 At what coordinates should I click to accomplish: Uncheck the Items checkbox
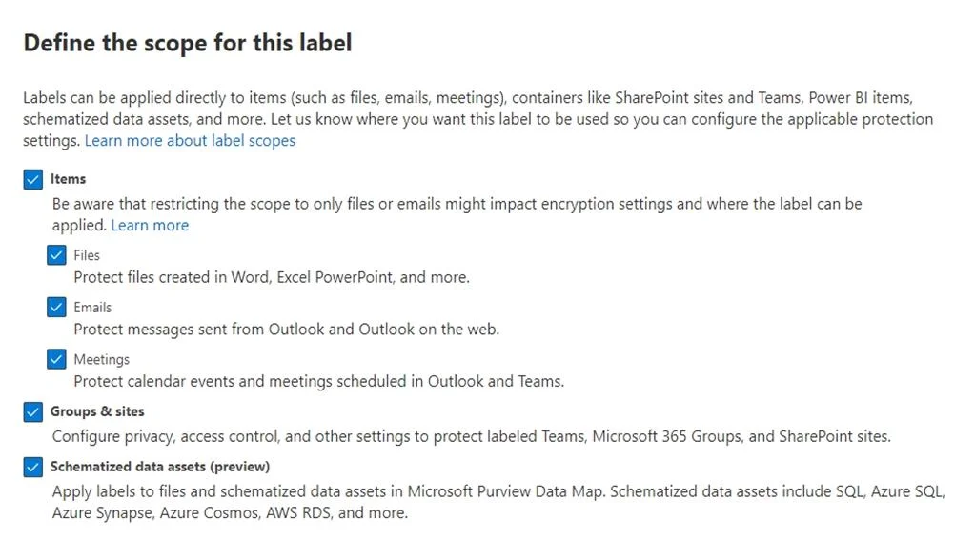(33, 179)
